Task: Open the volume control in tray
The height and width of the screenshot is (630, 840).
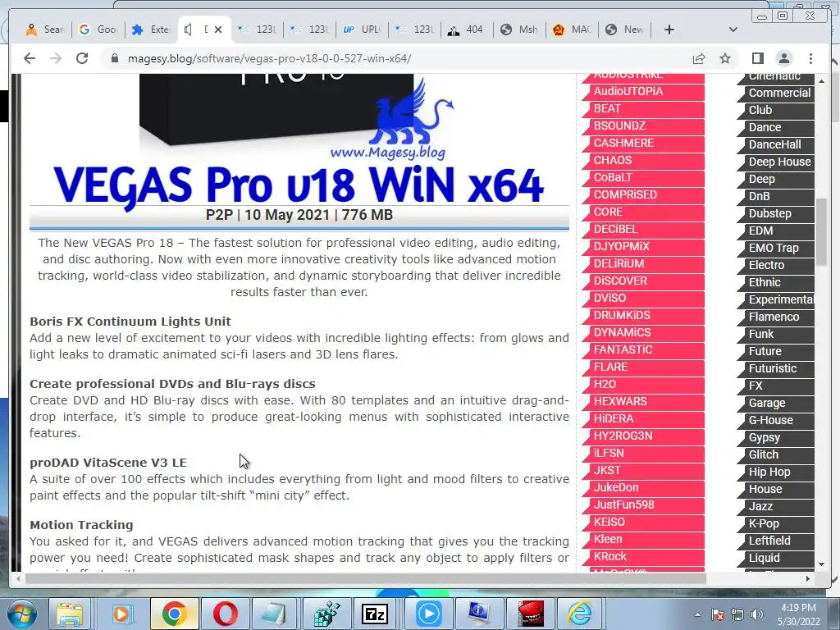Action: point(757,614)
